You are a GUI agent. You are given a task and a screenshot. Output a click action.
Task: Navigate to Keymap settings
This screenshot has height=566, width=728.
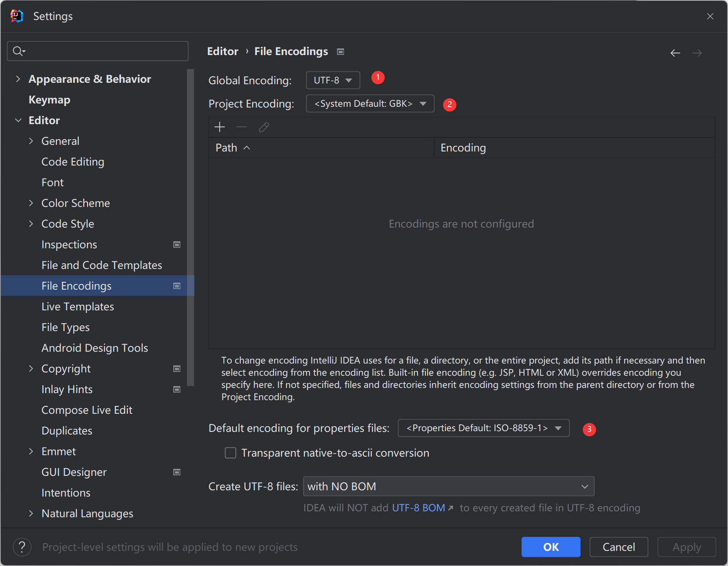(49, 99)
